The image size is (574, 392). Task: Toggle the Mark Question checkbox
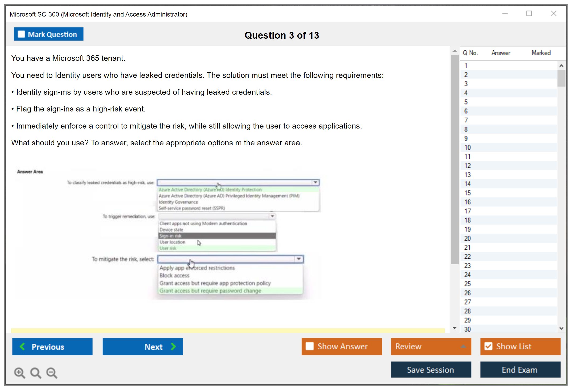tap(21, 34)
